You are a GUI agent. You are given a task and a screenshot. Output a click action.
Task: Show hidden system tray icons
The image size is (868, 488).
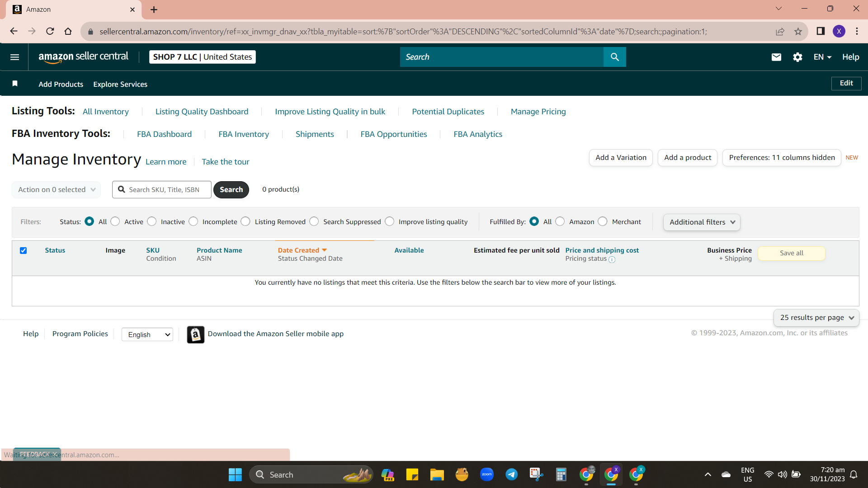point(708,474)
